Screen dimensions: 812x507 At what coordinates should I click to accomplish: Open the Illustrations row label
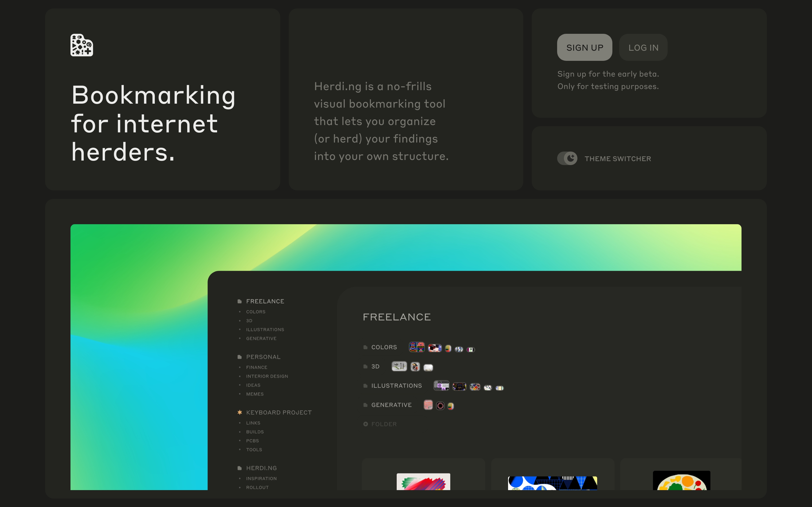396,386
